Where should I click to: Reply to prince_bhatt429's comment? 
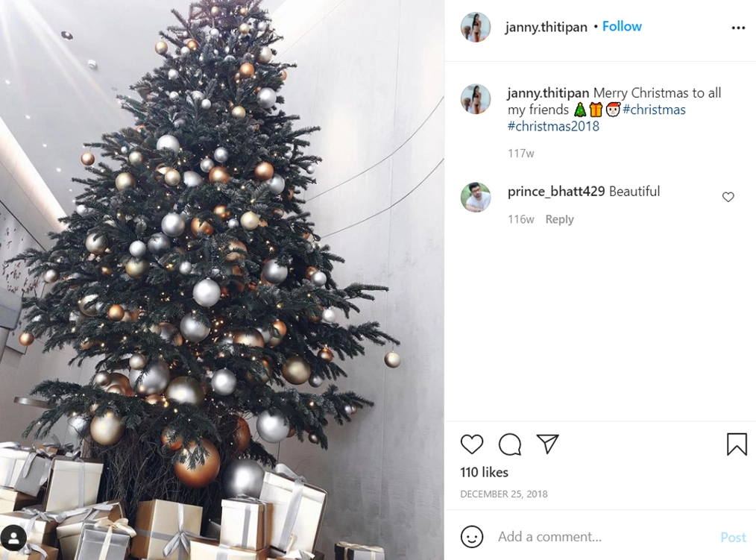coord(559,219)
